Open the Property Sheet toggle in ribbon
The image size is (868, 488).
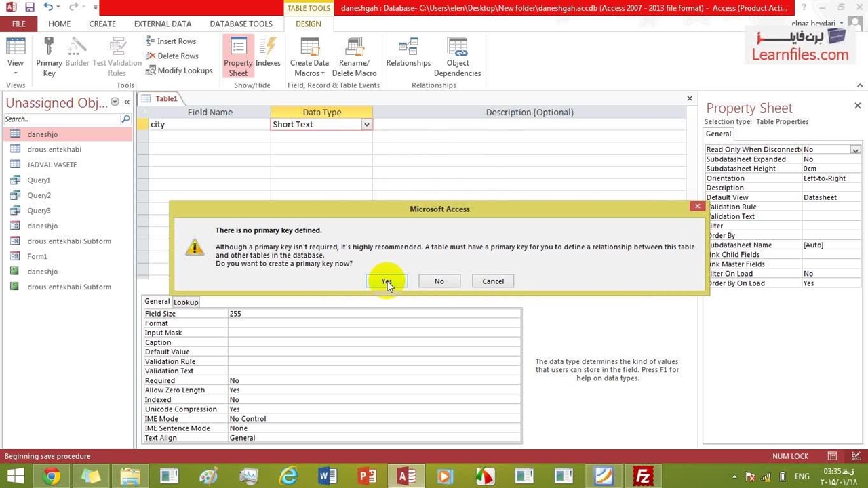[x=238, y=56]
